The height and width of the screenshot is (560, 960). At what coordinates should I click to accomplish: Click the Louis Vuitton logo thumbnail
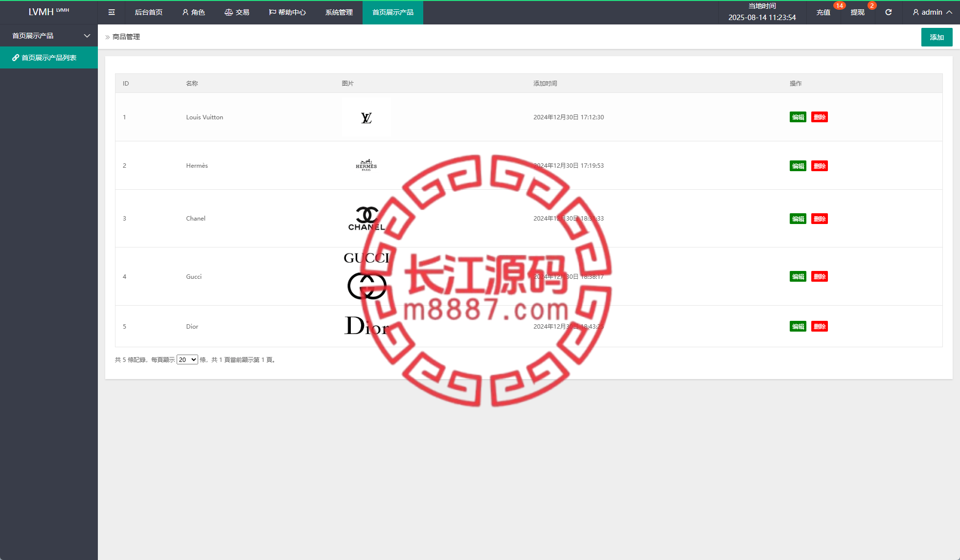pos(366,117)
